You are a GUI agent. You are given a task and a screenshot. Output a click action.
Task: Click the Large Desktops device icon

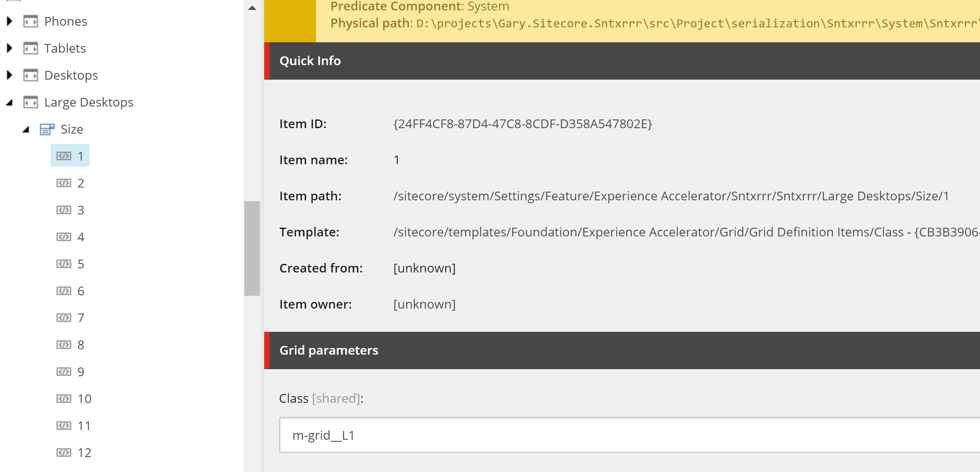(31, 102)
